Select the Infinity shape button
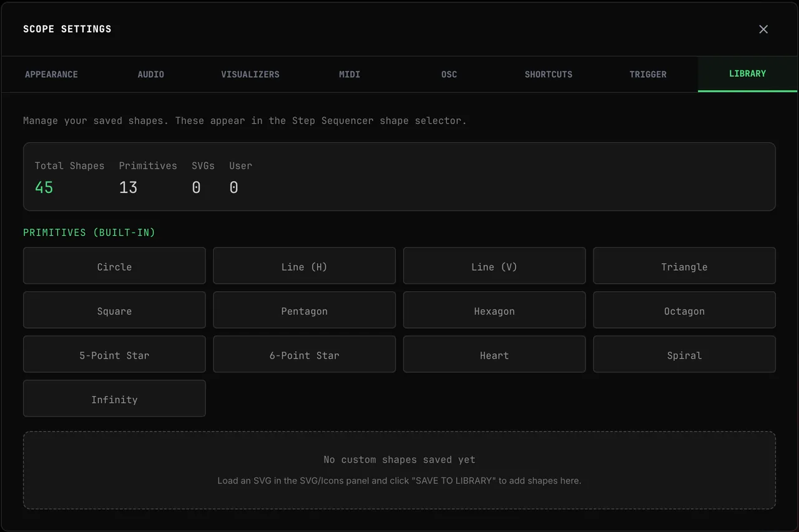The height and width of the screenshot is (532, 799). point(114,399)
